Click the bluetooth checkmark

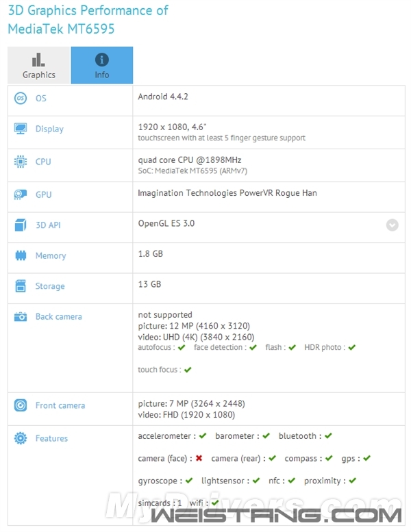tap(328, 436)
